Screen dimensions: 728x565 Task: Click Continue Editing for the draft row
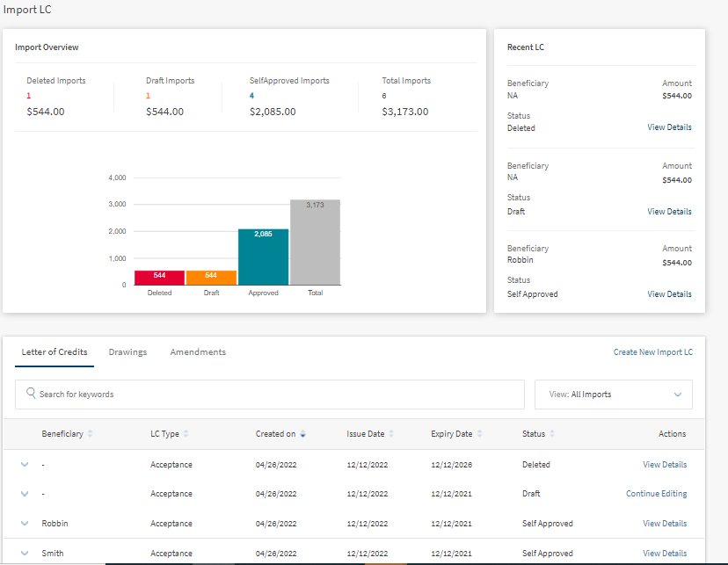(656, 494)
